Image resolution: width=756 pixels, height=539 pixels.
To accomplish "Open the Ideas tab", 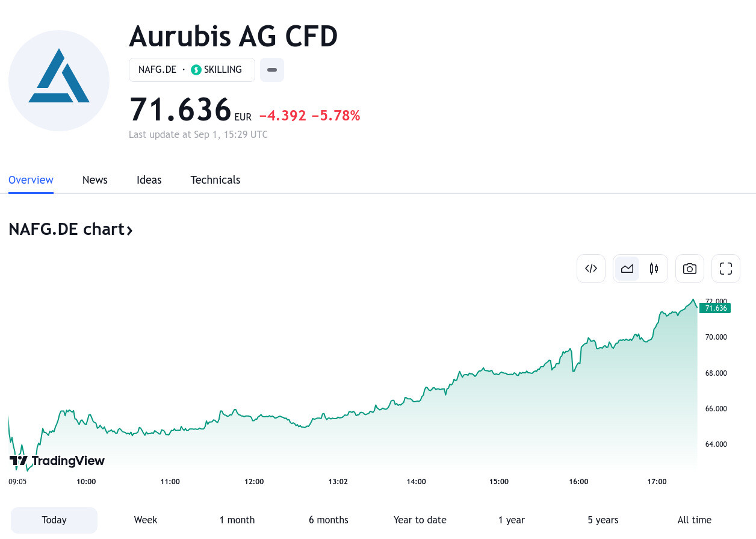I will tap(149, 180).
